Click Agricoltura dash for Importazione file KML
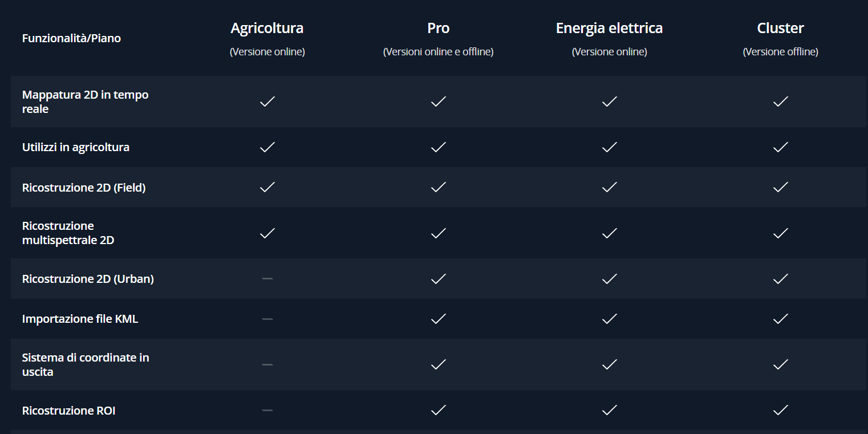Screen dimensions: 868x434 [267, 319]
